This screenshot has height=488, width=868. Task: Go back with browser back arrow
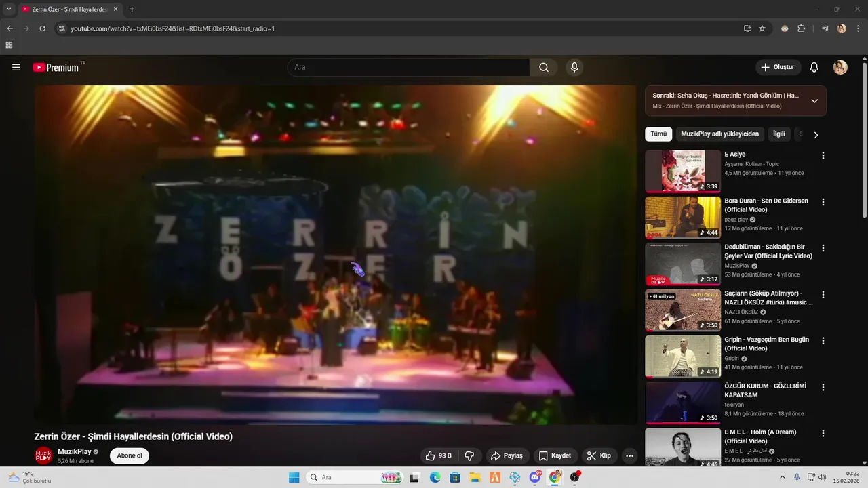9,28
